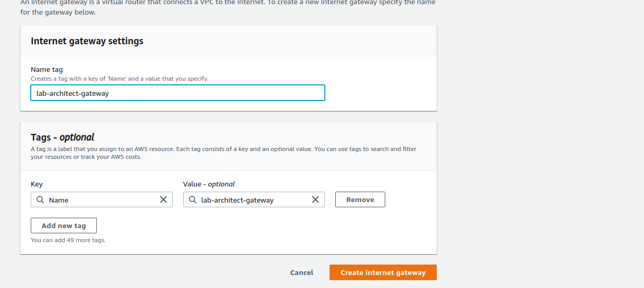Click the internet gateway intro paragraph

[x=228, y=7]
